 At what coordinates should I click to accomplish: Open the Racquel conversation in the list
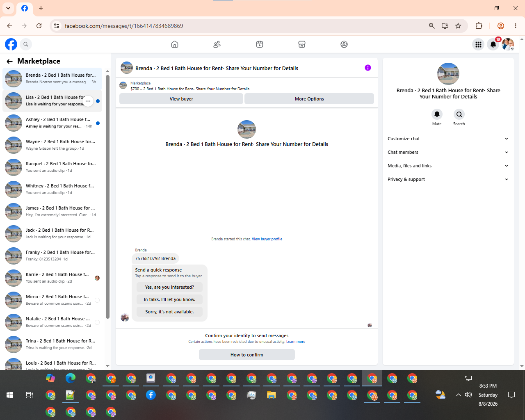(x=52, y=167)
